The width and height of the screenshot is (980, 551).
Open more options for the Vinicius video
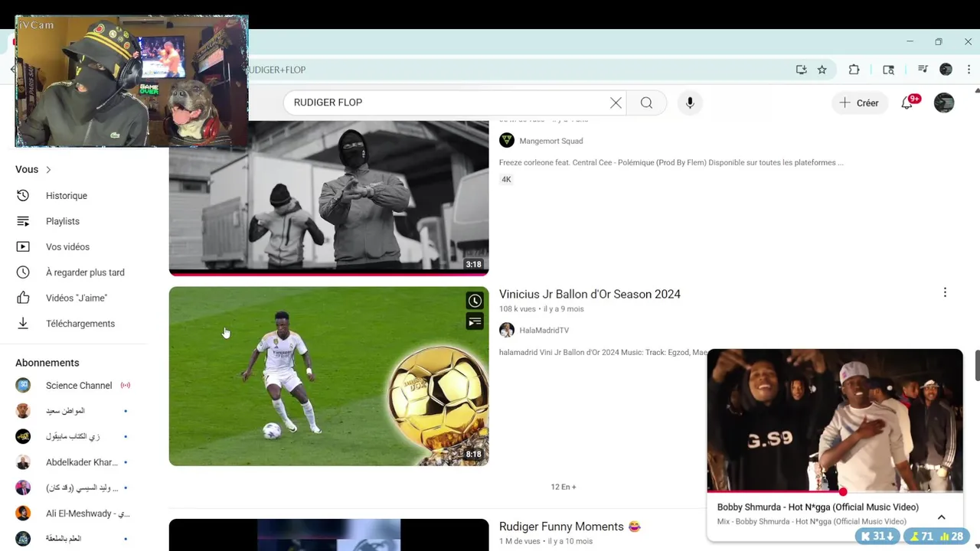click(x=945, y=292)
